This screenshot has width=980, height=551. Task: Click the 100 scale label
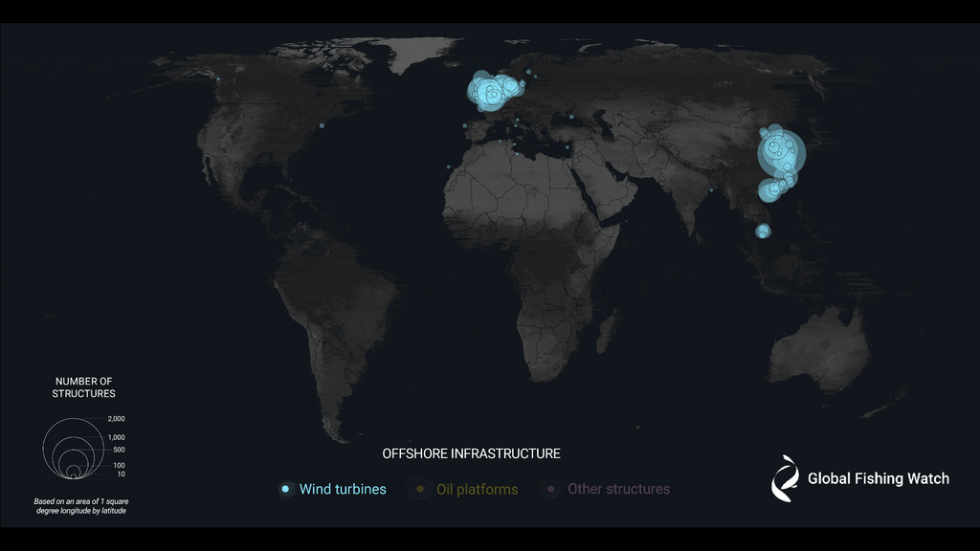pyautogui.click(x=119, y=466)
